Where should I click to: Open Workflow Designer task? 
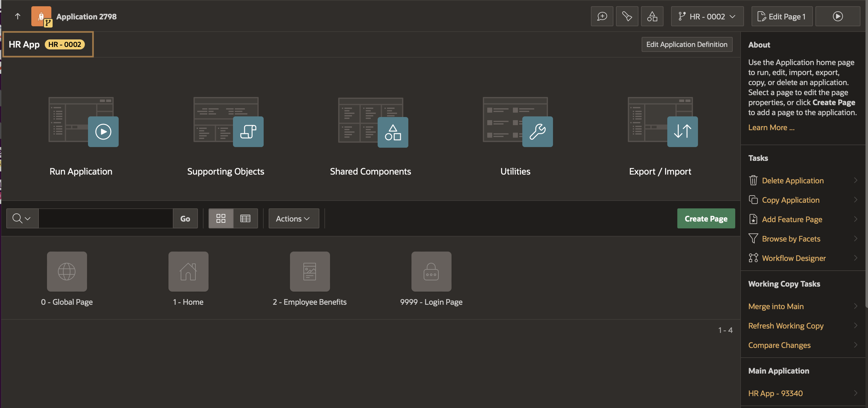pyautogui.click(x=793, y=258)
